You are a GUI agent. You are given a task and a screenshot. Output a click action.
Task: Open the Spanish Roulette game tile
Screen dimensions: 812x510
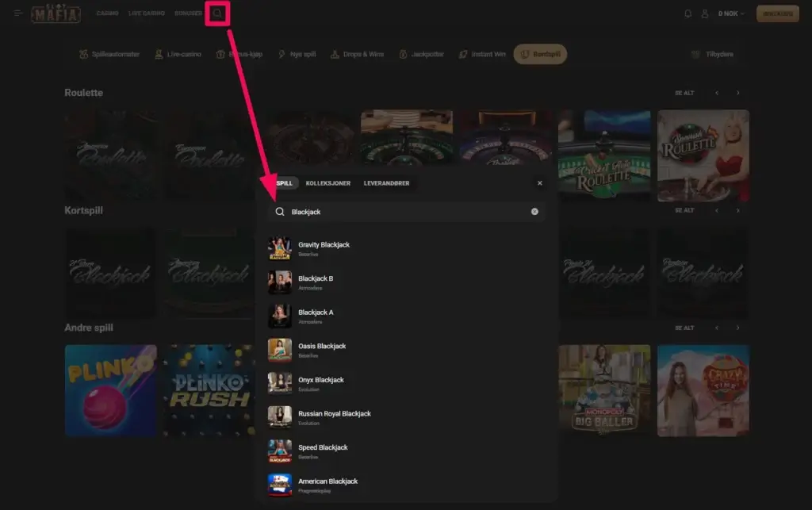pyautogui.click(x=703, y=155)
